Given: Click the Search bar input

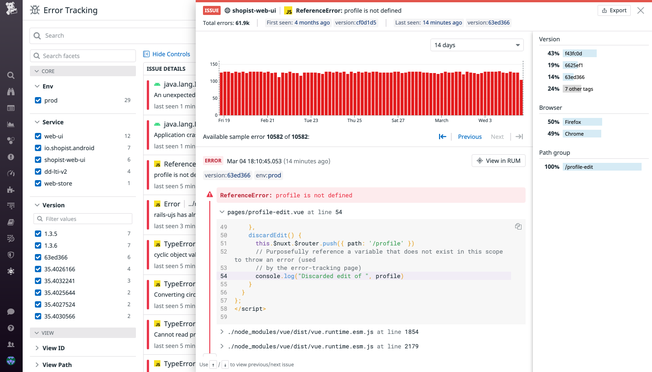Looking at the screenshot, I should coord(112,35).
